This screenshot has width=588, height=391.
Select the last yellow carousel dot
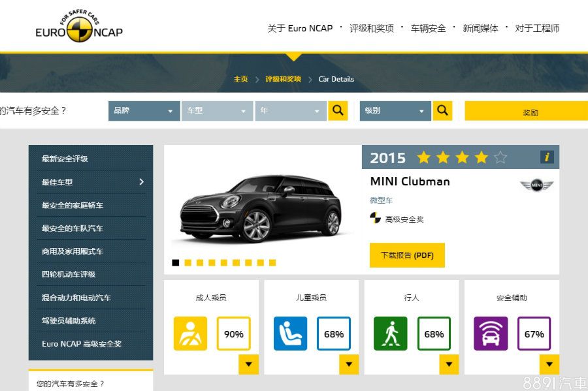point(272,262)
